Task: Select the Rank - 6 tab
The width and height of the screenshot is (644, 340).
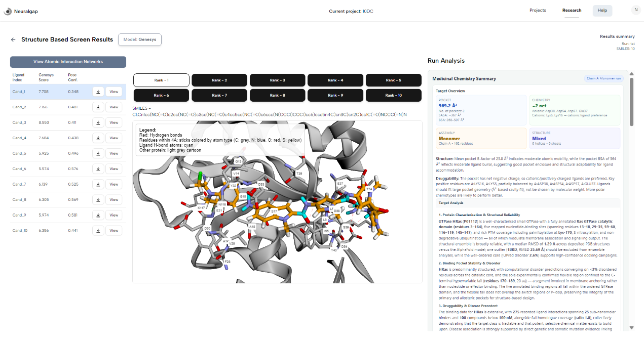Action: [161, 95]
